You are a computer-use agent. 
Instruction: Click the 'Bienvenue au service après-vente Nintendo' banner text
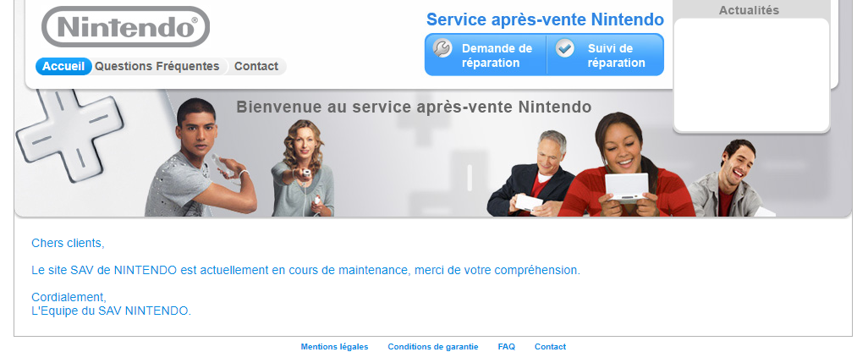coord(414,107)
